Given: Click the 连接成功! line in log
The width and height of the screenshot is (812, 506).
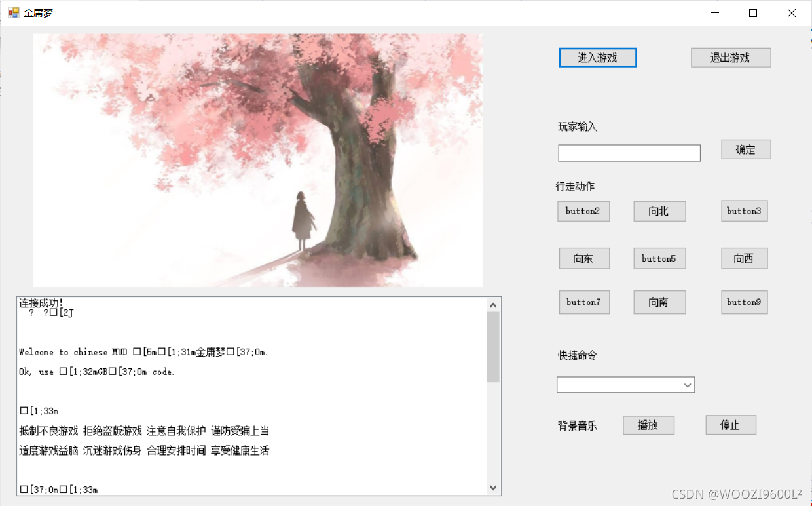Looking at the screenshot, I should tap(41, 303).
